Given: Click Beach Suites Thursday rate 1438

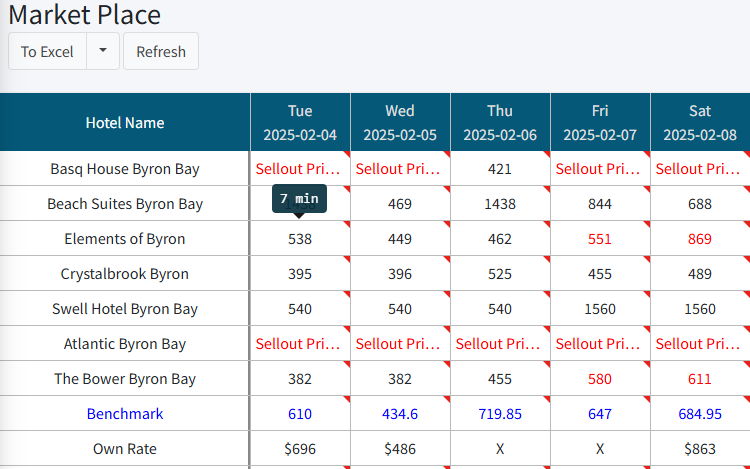Looking at the screenshot, I should [x=500, y=204].
